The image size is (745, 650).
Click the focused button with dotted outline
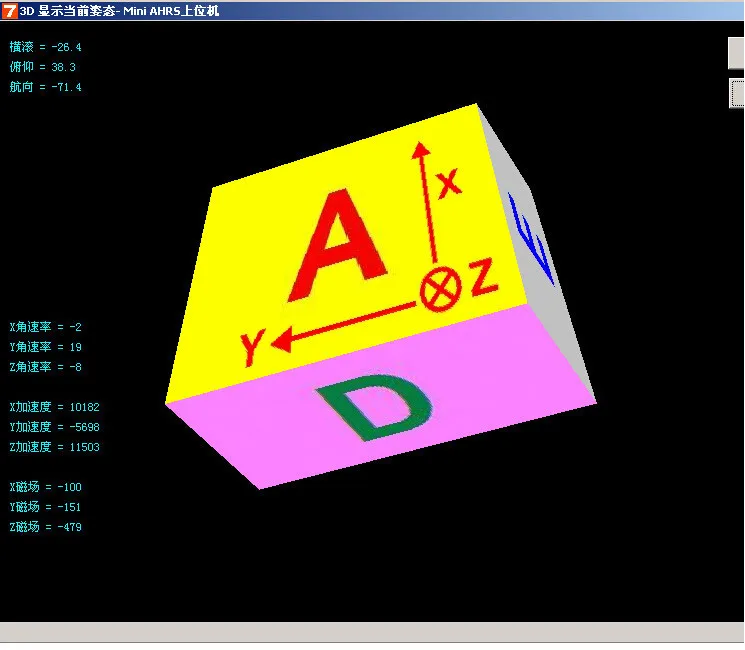(x=737, y=93)
